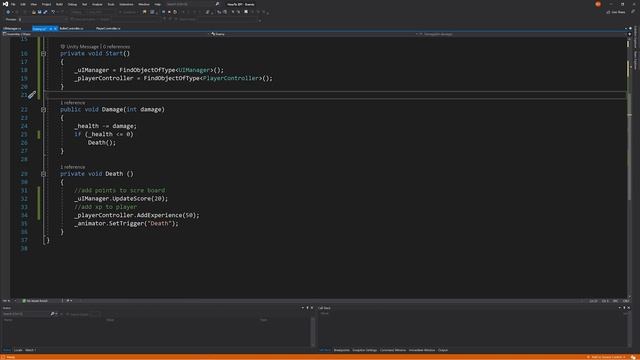Open the Edit menu
This screenshot has height=360, width=640.
(x=23, y=4)
